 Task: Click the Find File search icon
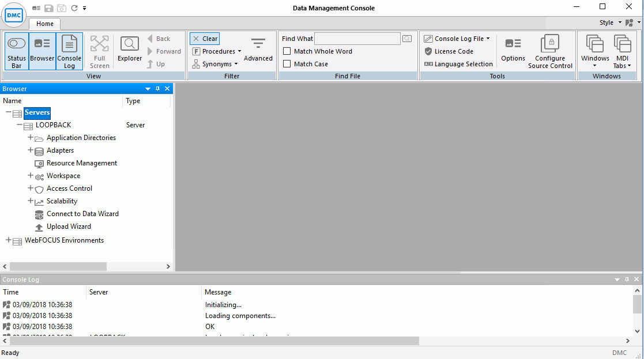407,39
